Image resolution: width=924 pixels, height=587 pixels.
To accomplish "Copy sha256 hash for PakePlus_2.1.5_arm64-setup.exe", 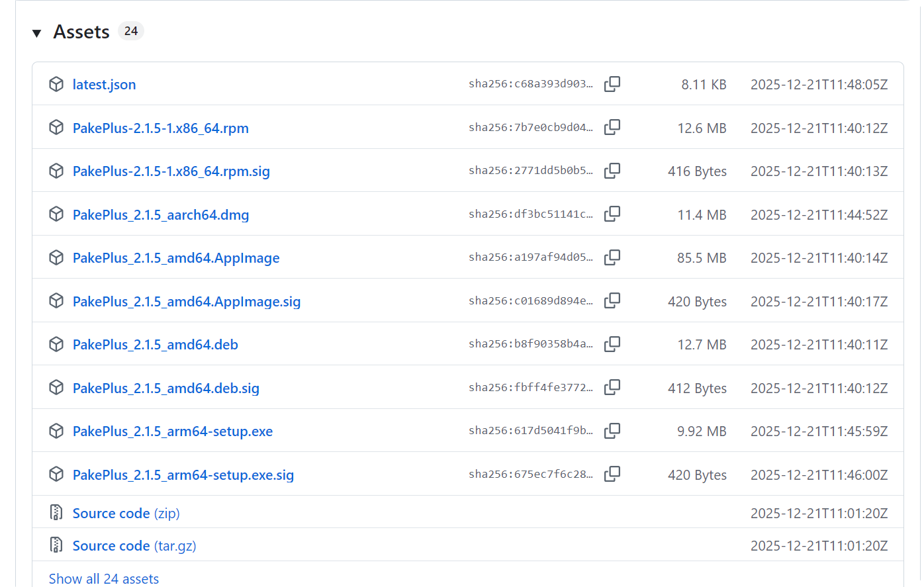I will (x=612, y=431).
